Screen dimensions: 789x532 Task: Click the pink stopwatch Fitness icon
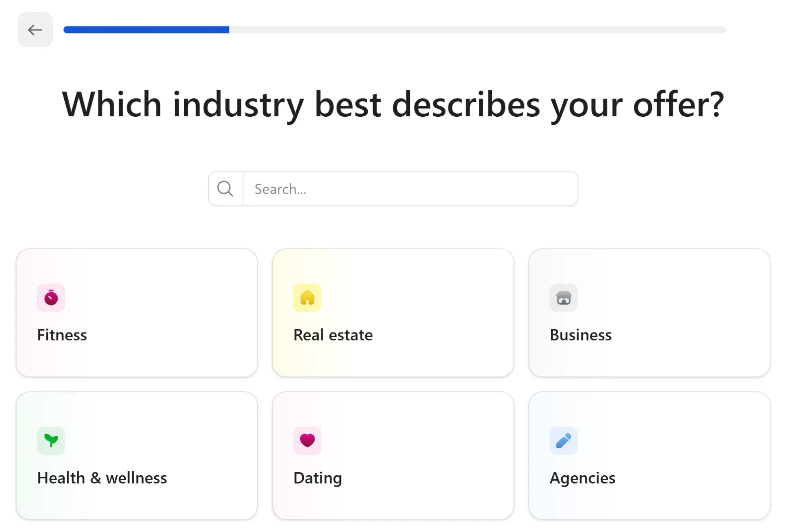click(x=51, y=298)
